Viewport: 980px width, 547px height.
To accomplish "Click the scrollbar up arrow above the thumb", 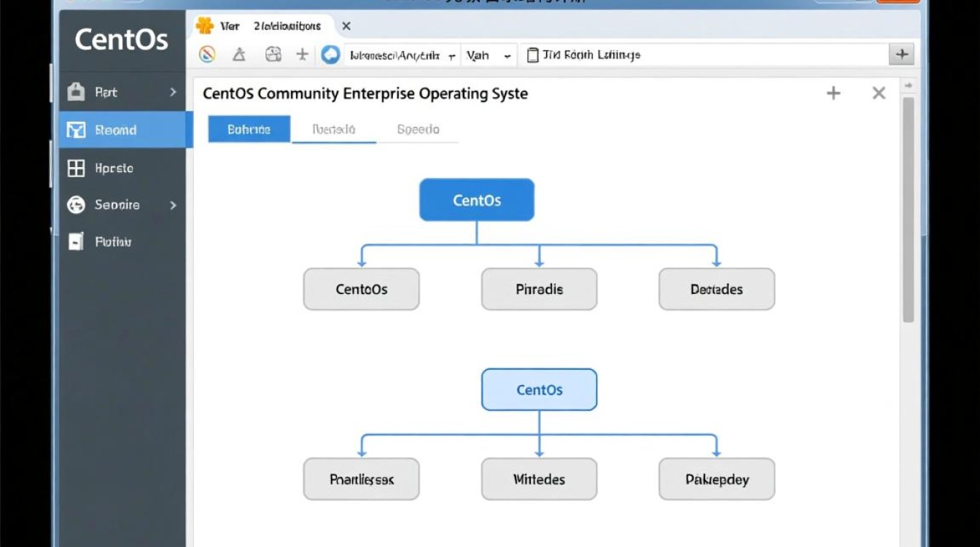I will (909, 86).
